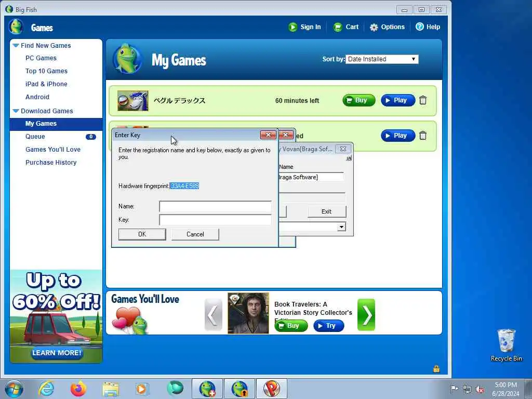Open the Recycle Bin on the desktop
The width and height of the screenshot is (532, 399).
506,345
